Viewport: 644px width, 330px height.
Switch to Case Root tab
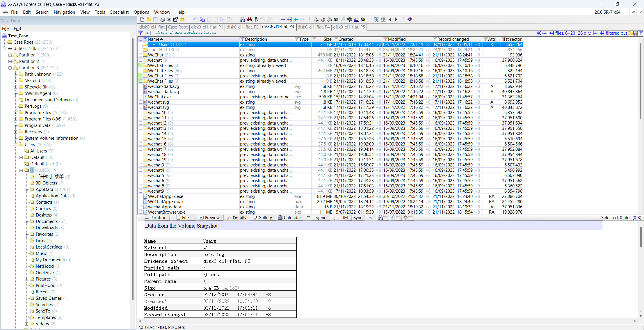pos(178,27)
